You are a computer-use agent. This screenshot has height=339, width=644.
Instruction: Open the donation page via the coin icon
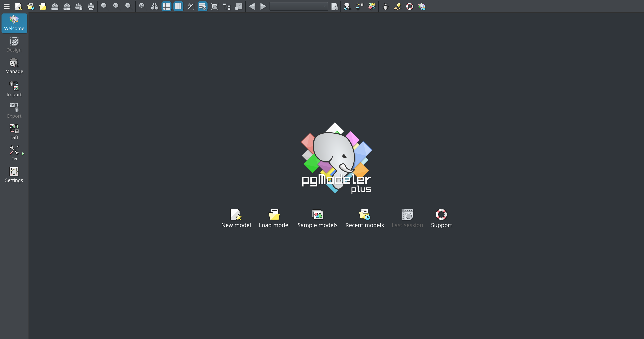[x=397, y=6]
